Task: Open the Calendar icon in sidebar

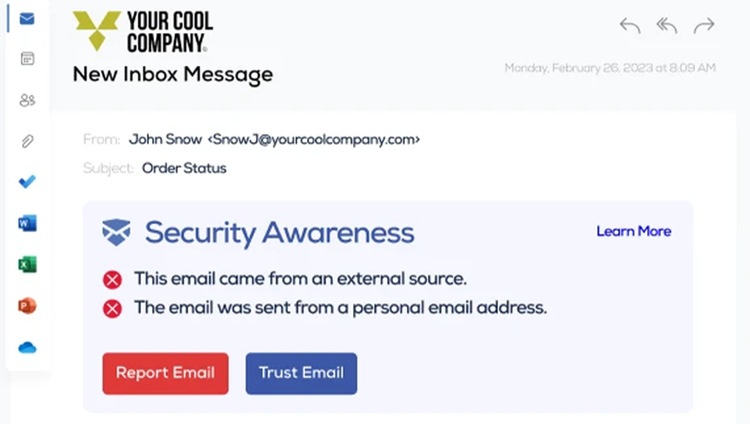Action: pos(27,58)
